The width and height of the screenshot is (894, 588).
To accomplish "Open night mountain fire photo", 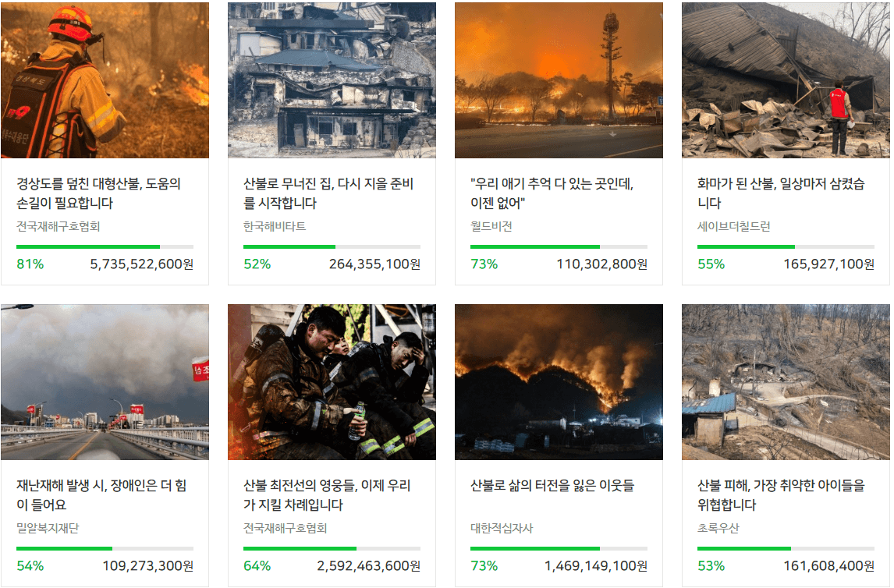I will point(559,382).
